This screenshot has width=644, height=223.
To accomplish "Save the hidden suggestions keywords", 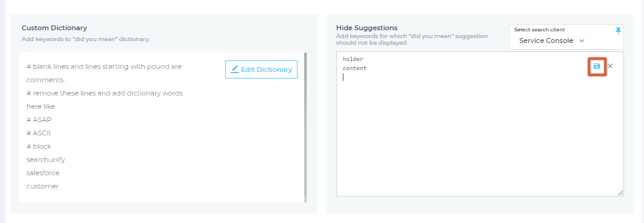I will 597,66.
